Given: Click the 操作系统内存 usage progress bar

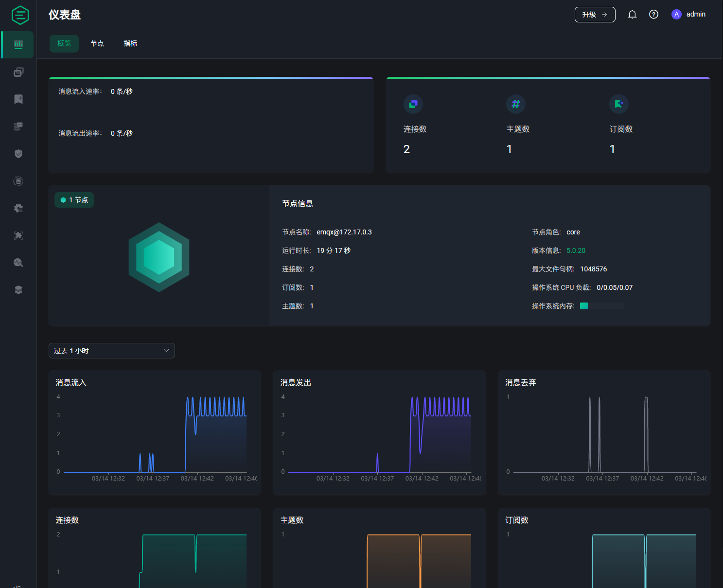Looking at the screenshot, I should (602, 306).
